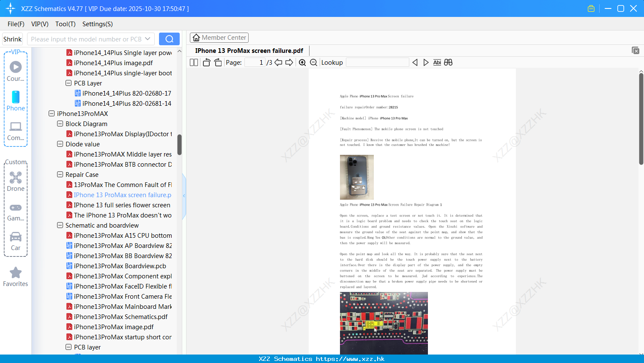Click the page number input field

255,63
